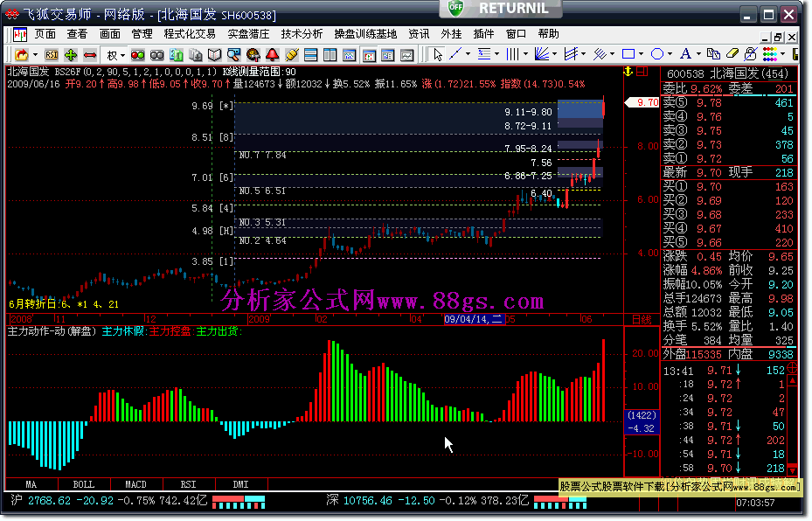This screenshot has width=812, height=521.
Task: Toggle the green OFF shield button
Action: tap(455, 7)
